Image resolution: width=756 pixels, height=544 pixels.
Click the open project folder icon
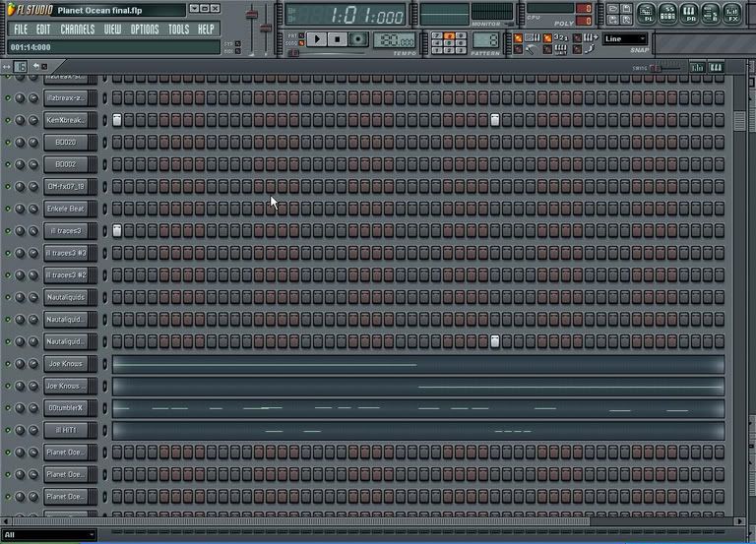613,9
